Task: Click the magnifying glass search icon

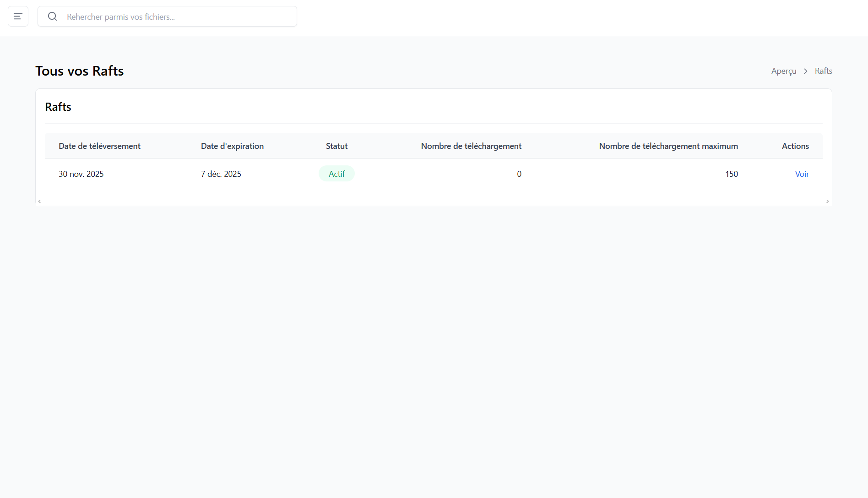Action: coord(53,16)
